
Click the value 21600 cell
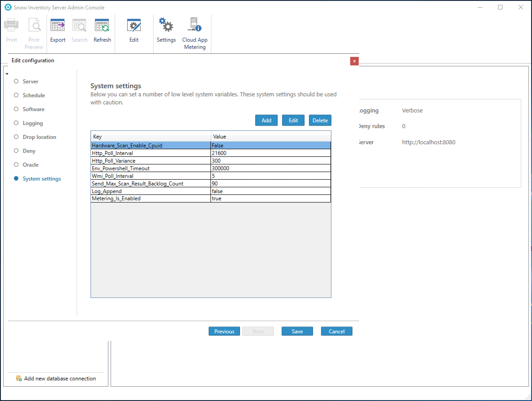click(x=270, y=153)
